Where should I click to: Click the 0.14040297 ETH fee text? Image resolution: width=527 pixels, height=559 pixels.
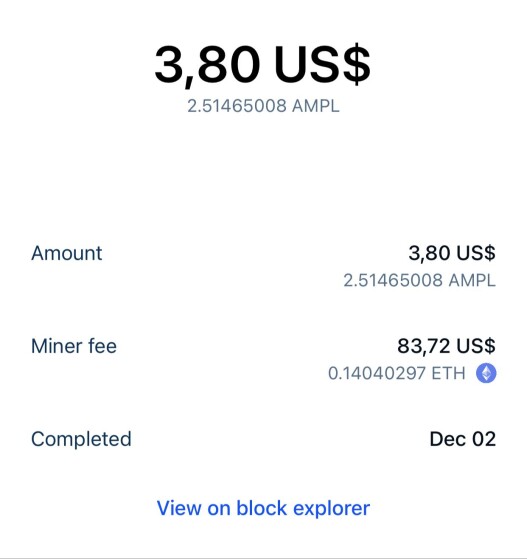click(397, 373)
